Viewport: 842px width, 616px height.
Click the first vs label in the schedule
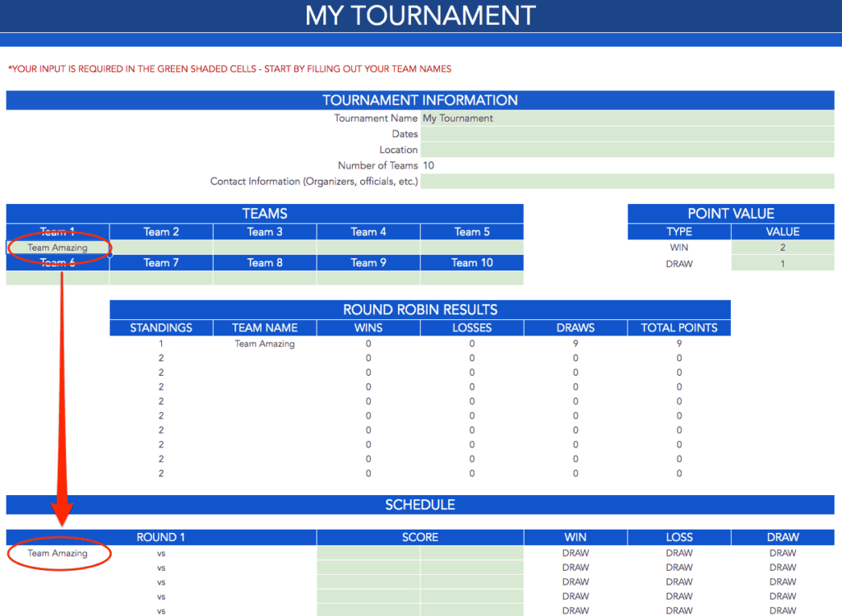[x=161, y=553]
